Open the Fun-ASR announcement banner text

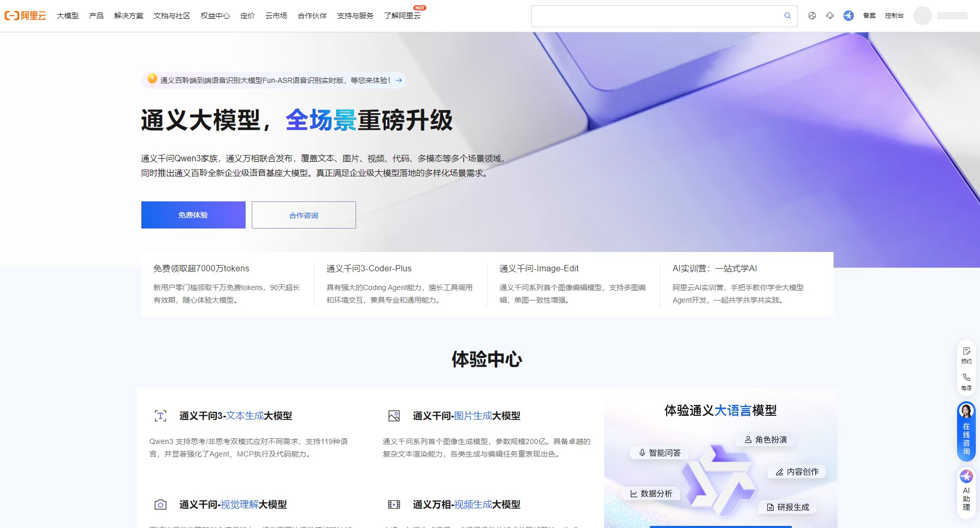(275, 80)
